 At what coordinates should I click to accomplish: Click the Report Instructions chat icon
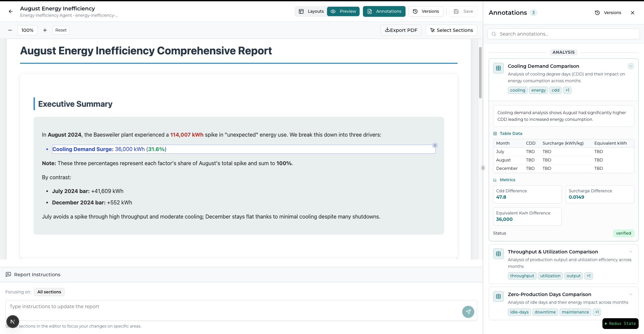click(8, 275)
